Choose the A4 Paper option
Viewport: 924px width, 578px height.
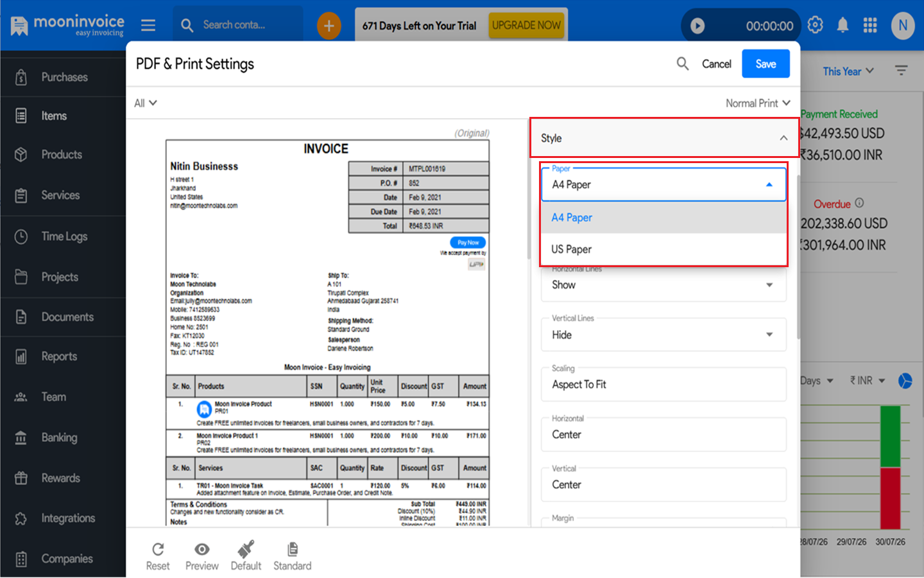pos(663,218)
